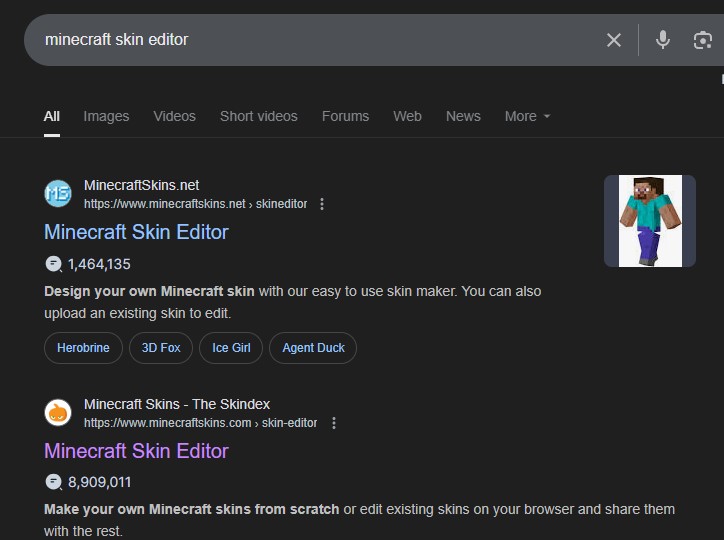Click the snippet starting Design your own Minecraft skin
This screenshot has height=540, width=724.
click(293, 302)
